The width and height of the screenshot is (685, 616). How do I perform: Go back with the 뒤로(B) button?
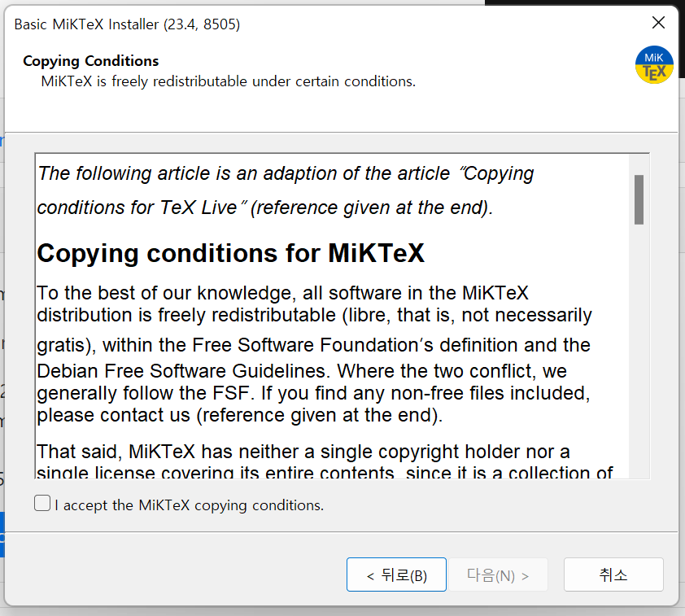click(396, 574)
